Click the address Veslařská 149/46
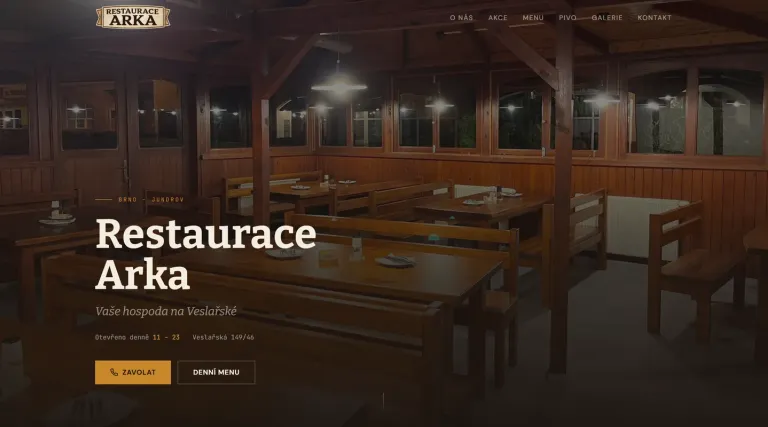The width and height of the screenshot is (768, 427). click(x=223, y=337)
